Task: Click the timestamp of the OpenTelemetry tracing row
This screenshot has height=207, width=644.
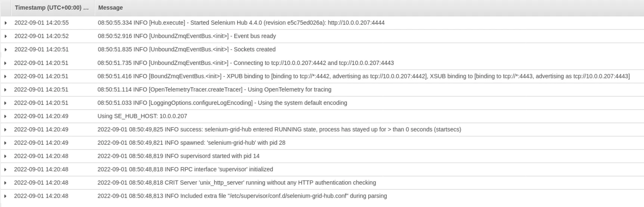Action: coord(41,90)
